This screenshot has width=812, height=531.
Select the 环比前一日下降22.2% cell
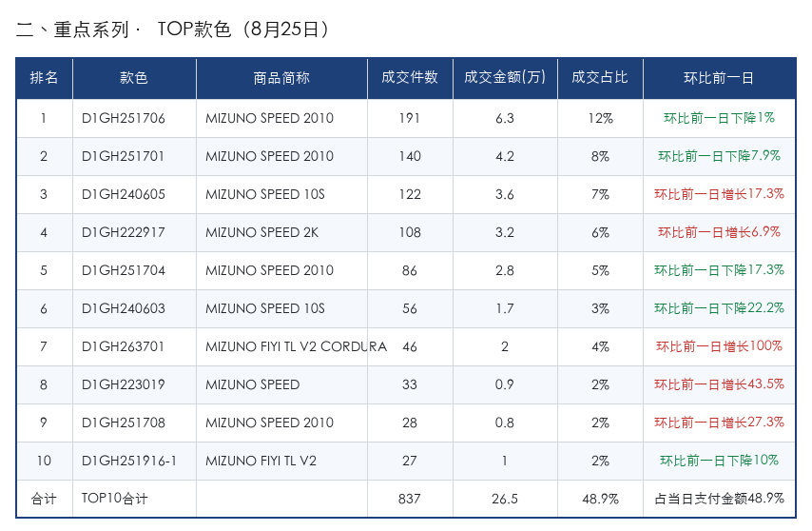point(719,308)
